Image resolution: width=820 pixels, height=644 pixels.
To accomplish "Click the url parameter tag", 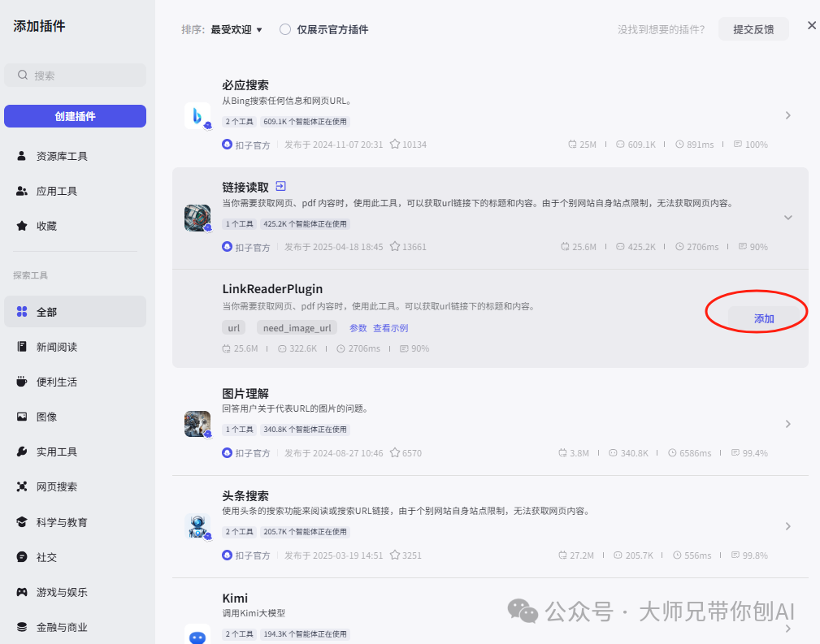I will click(x=234, y=328).
